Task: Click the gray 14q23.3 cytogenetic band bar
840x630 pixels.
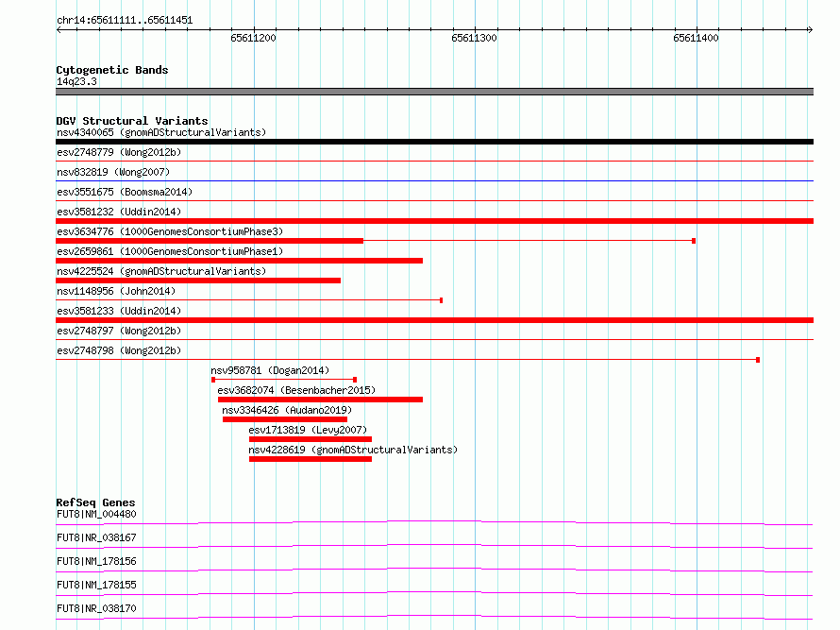Action: click(x=434, y=92)
